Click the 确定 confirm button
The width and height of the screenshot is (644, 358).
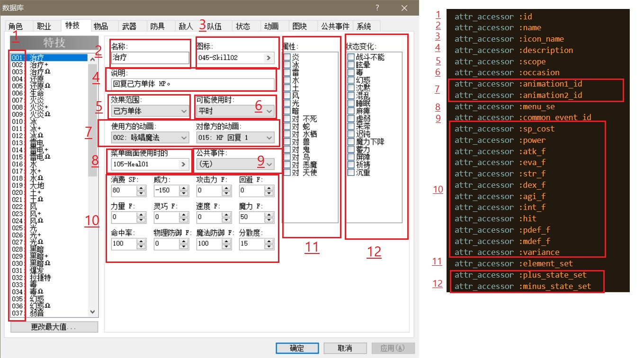[x=297, y=348]
